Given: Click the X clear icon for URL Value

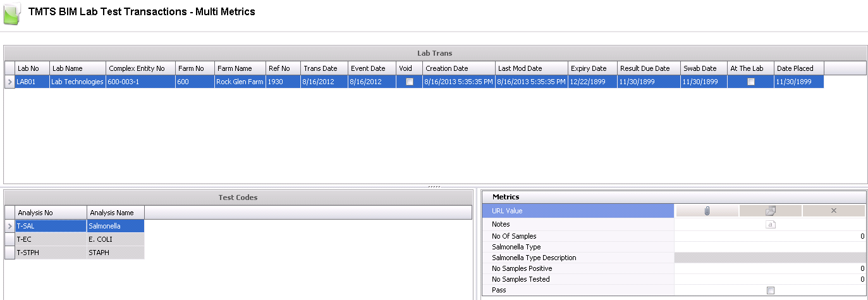Looking at the screenshot, I should pos(833,211).
